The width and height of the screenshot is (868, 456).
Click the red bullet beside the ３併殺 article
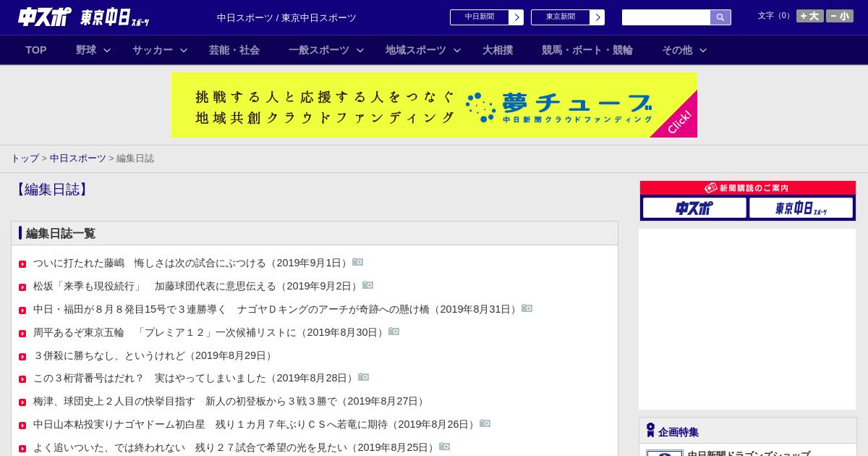22,357
